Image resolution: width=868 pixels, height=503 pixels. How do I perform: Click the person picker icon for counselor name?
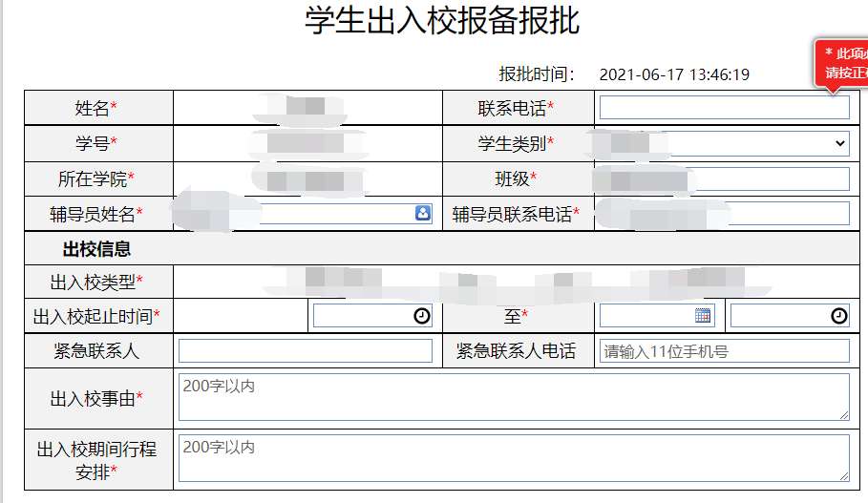click(x=423, y=213)
